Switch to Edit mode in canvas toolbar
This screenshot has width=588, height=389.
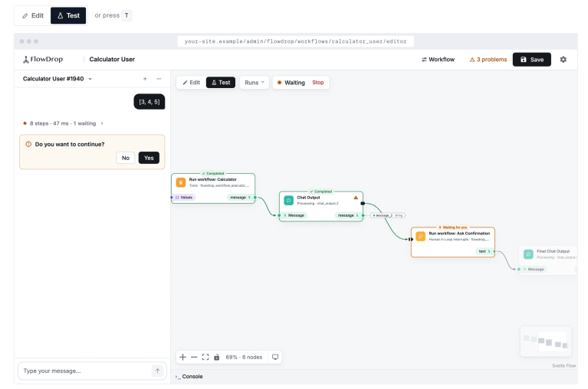(191, 83)
